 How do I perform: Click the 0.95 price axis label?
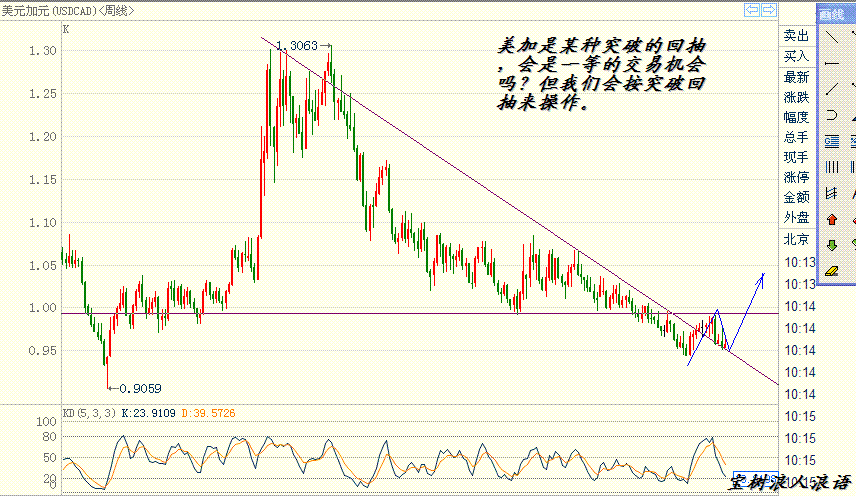[x=43, y=350]
